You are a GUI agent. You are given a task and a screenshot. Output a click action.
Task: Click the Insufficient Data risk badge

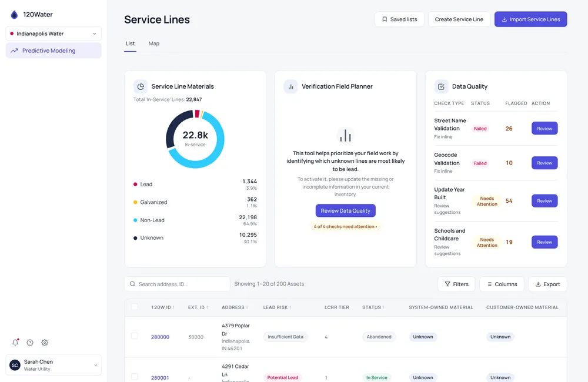(x=285, y=337)
